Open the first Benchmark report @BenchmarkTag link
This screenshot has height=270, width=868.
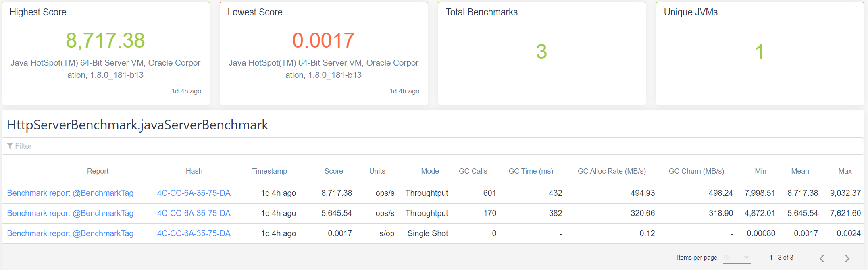pyautogui.click(x=70, y=193)
